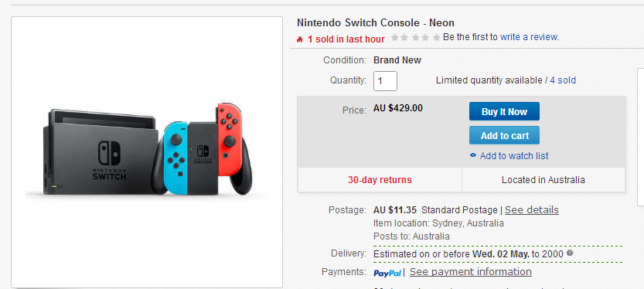
Task: Click the gray star rating icons
Action: click(x=415, y=37)
